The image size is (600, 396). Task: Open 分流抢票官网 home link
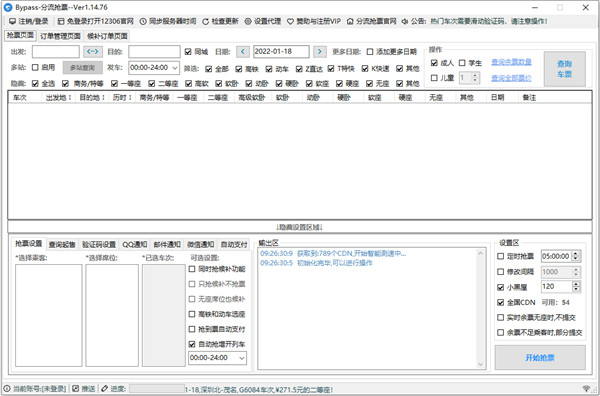click(x=372, y=21)
